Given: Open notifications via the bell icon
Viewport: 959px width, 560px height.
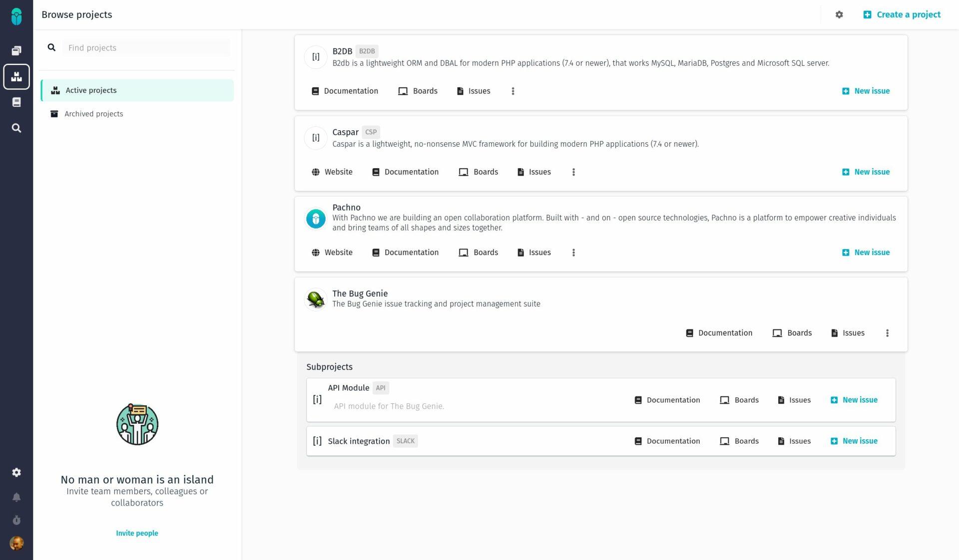Looking at the screenshot, I should coord(16,497).
